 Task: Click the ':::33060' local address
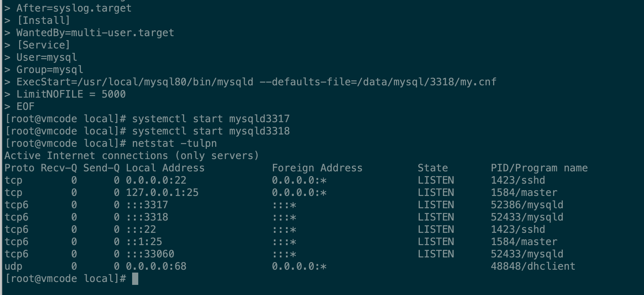[150, 254]
